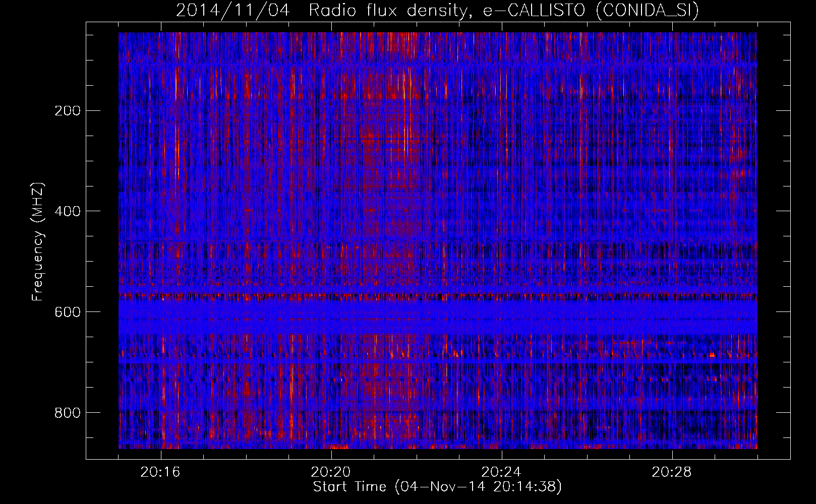Screen dimensions: 816x504
Task: Click the 20:24 time tick label
Action: pyautogui.click(x=501, y=472)
